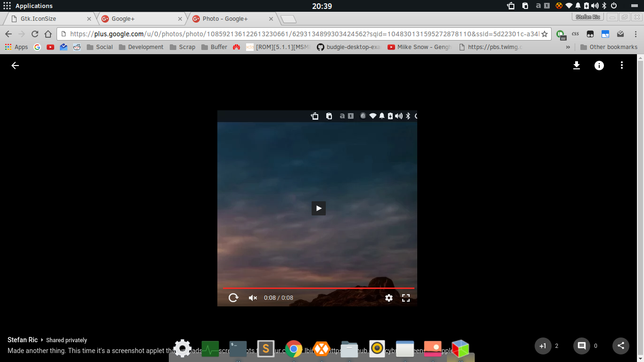Enter fullscreen mode on the video

click(x=406, y=297)
